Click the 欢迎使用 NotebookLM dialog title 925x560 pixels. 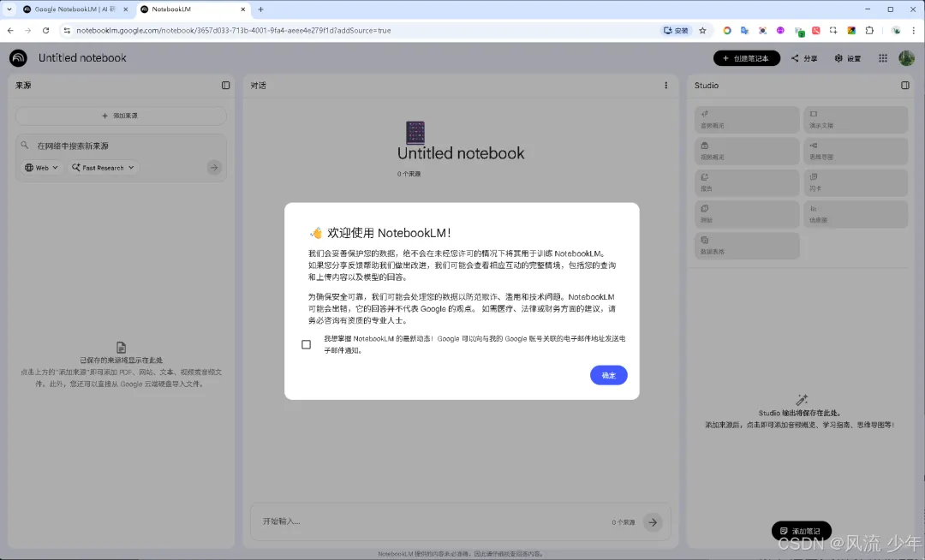point(389,233)
